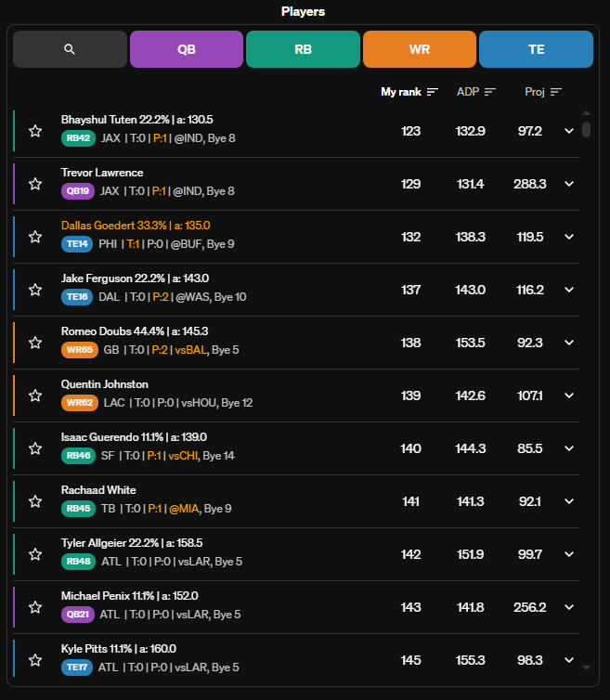Image resolution: width=610 pixels, height=700 pixels.
Task: Sort by projected points icon
Action: (x=556, y=92)
